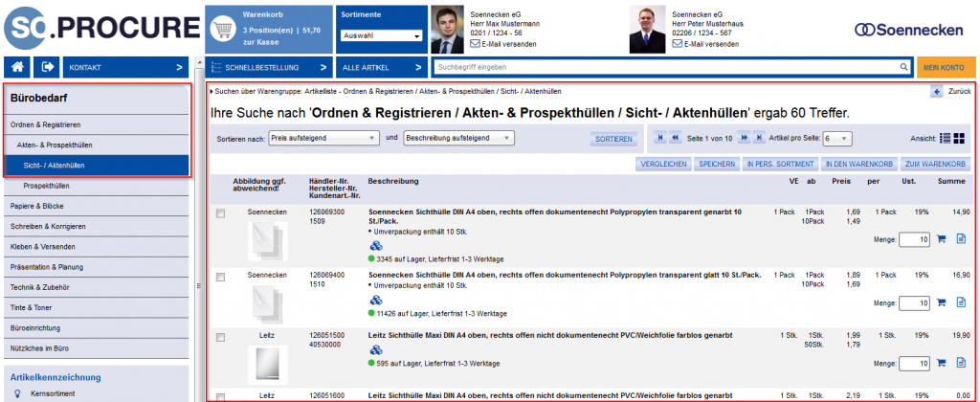Click Kernsortiment light bulb icon
Screen dimensions: 980x402
pyautogui.click(x=17, y=394)
